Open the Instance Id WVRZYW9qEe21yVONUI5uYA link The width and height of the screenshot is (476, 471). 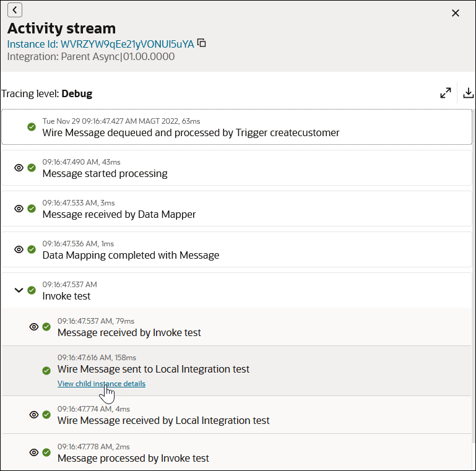pyautogui.click(x=100, y=45)
